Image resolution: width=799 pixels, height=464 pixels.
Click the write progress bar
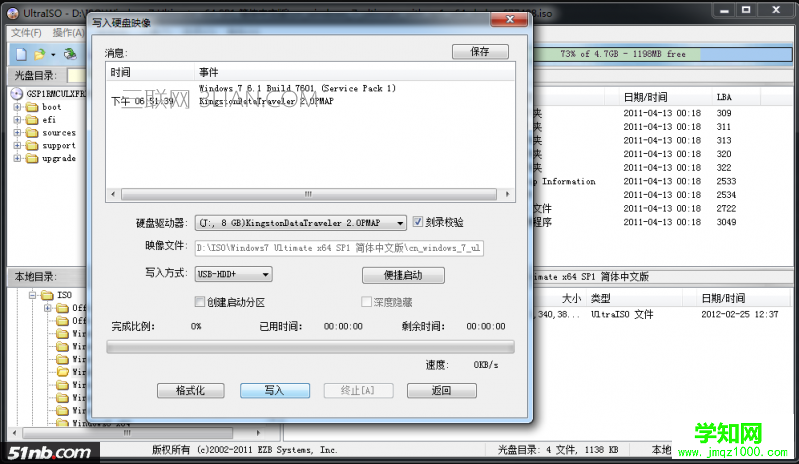310,347
